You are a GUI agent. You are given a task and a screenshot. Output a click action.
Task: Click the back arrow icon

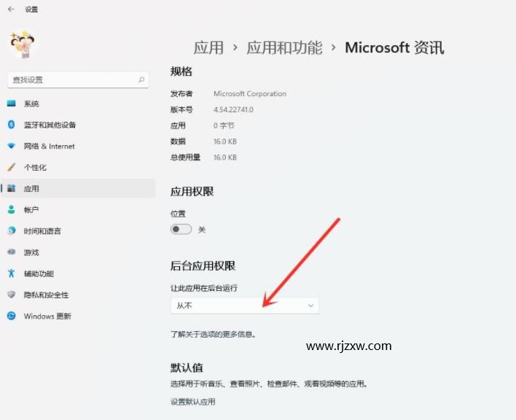(11, 9)
